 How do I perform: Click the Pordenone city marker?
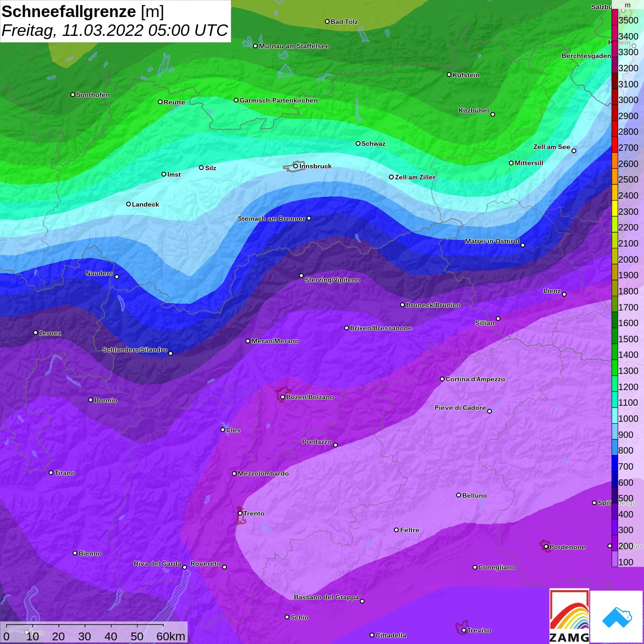click(x=546, y=546)
